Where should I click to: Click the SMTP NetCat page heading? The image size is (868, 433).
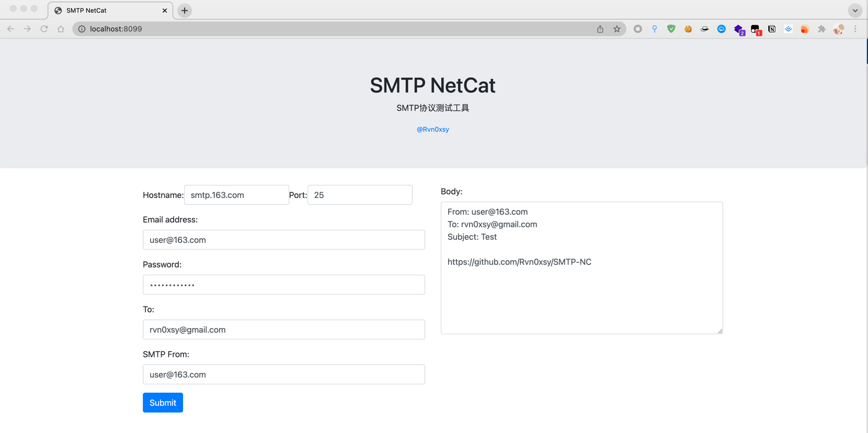point(432,85)
